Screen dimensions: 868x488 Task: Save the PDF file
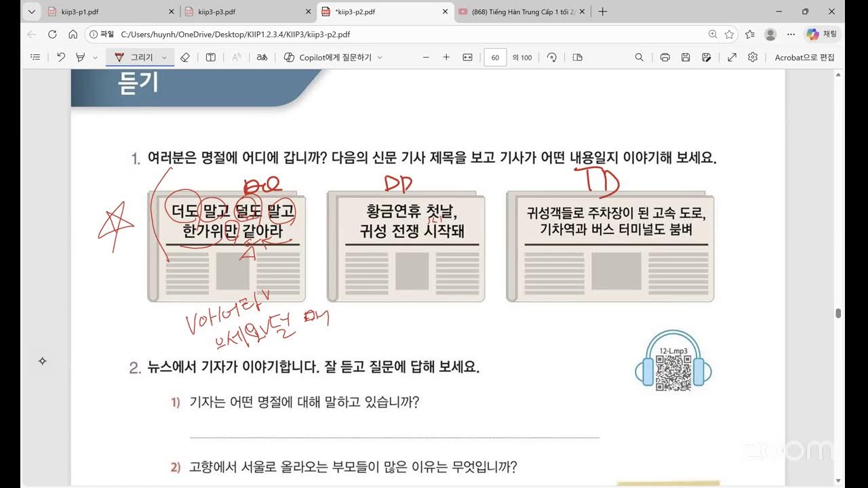tap(686, 58)
